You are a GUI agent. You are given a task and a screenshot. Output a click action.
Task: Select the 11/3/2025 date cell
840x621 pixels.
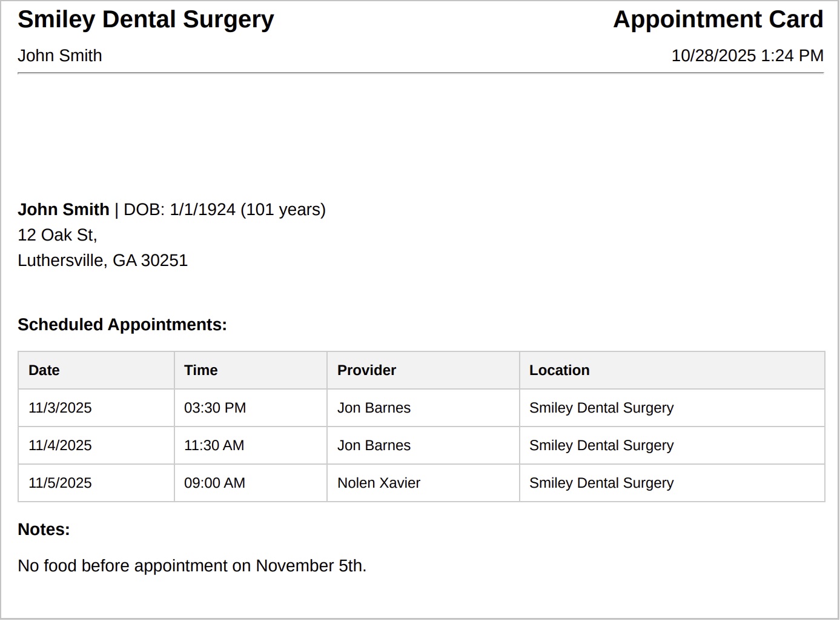pos(60,408)
